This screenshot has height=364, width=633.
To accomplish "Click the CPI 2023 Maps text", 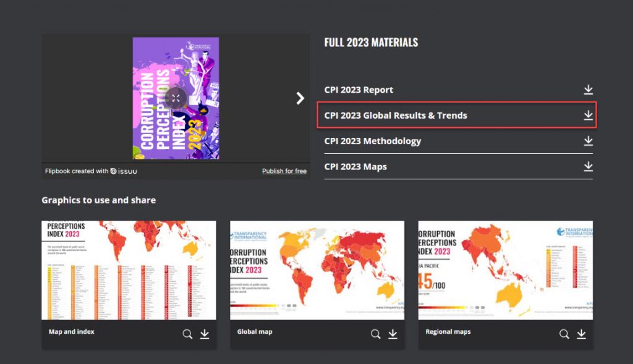I will coord(355,167).
